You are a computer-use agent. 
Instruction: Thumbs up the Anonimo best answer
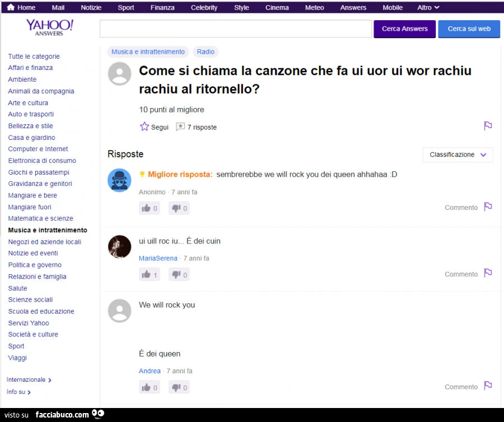pyautogui.click(x=150, y=208)
